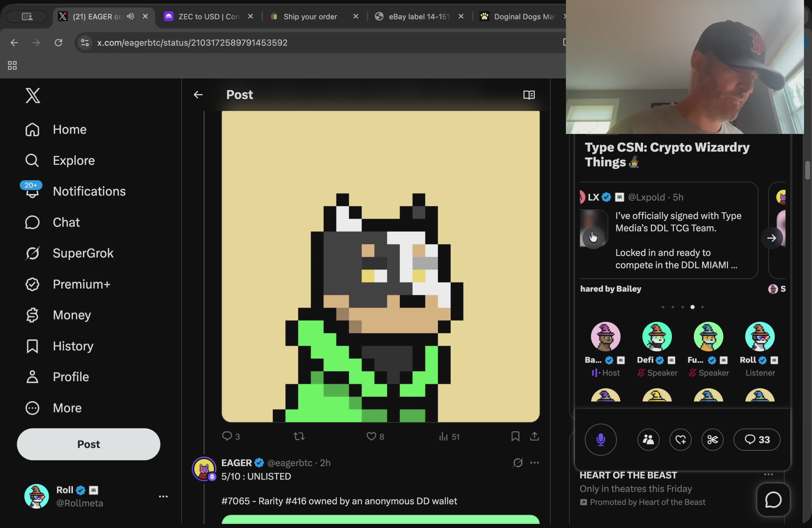Toggle the Space microphone button
812x528 pixels.
600,439
